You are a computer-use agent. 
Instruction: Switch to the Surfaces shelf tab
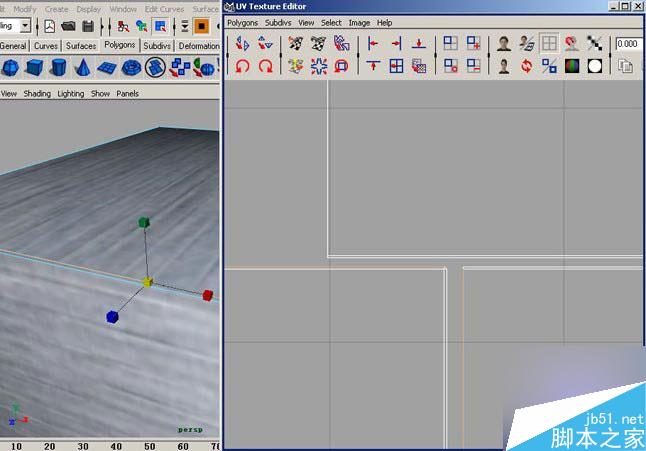[x=81, y=46]
